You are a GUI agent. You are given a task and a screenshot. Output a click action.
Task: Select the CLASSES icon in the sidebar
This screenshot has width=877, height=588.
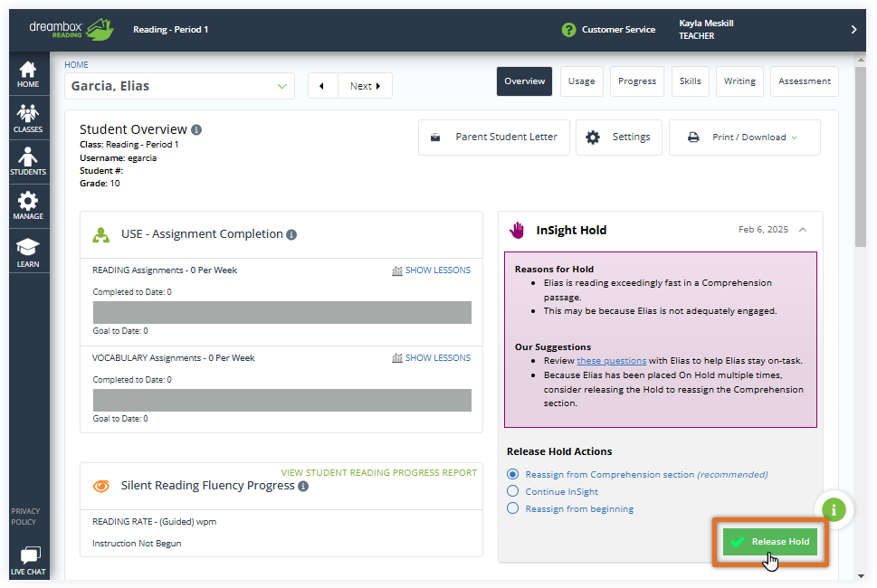tap(28, 116)
